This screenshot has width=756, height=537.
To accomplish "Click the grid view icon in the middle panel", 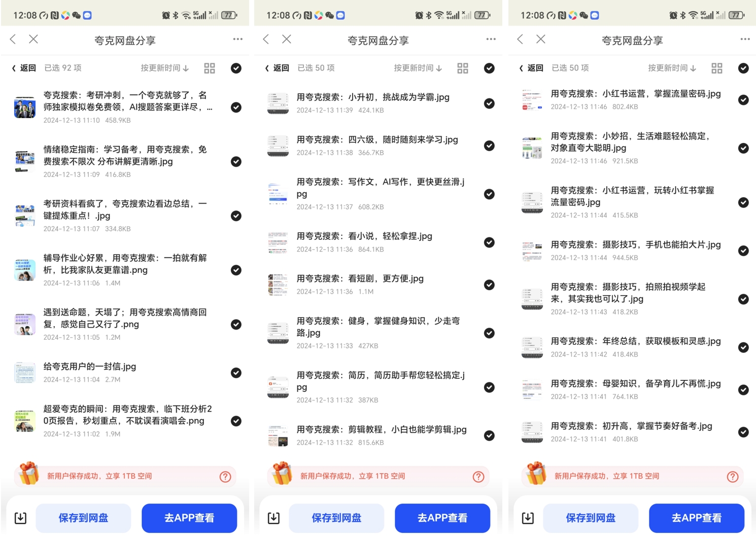I will point(462,67).
